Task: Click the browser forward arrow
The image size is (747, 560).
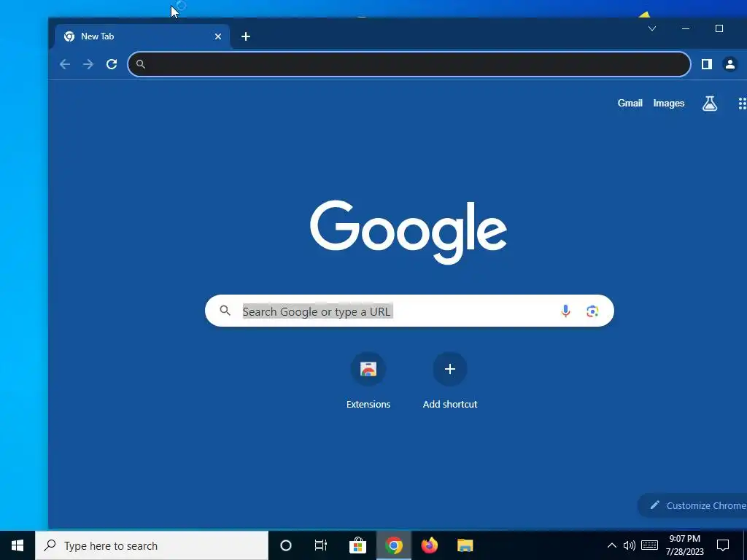Action: click(x=88, y=64)
